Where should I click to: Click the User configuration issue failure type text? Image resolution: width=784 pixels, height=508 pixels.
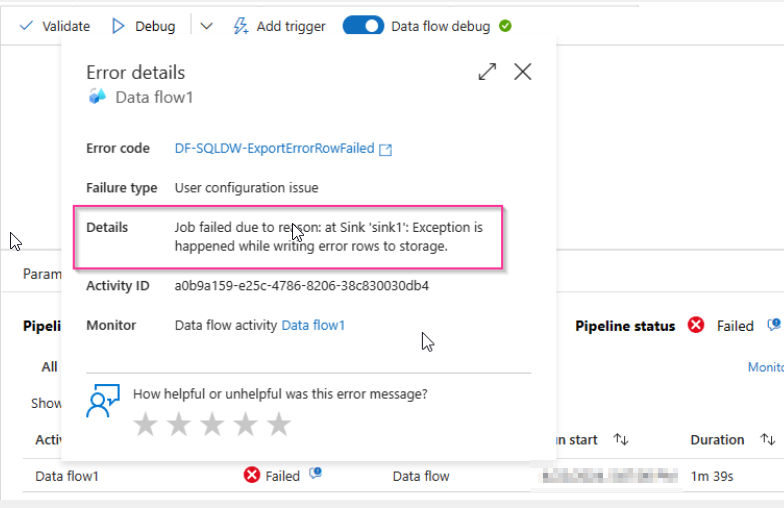click(246, 188)
